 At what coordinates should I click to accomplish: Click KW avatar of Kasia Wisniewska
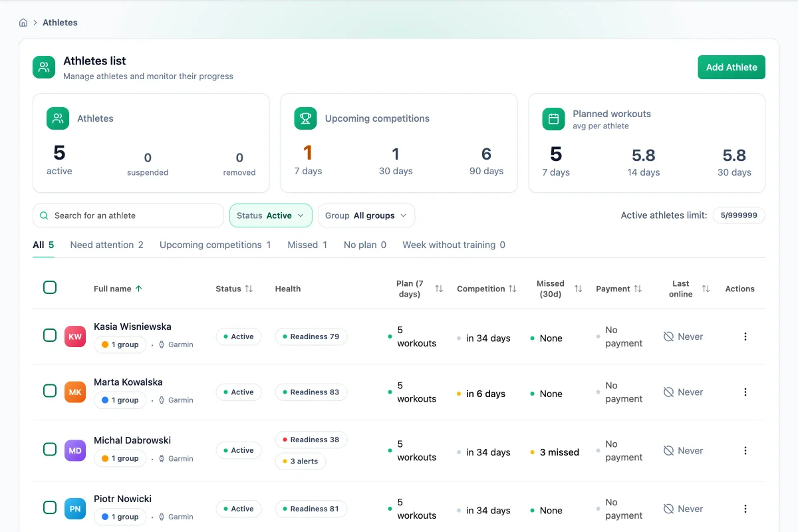tap(75, 336)
